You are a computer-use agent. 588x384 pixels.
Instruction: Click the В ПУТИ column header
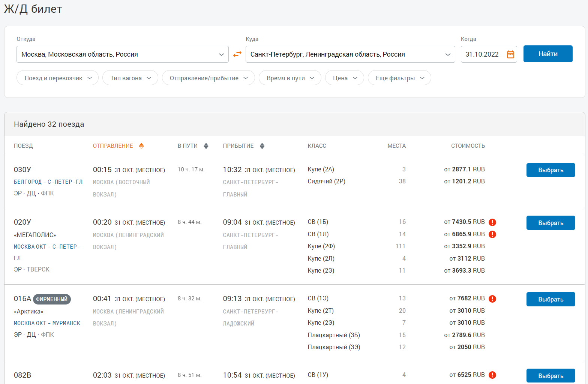187,146
